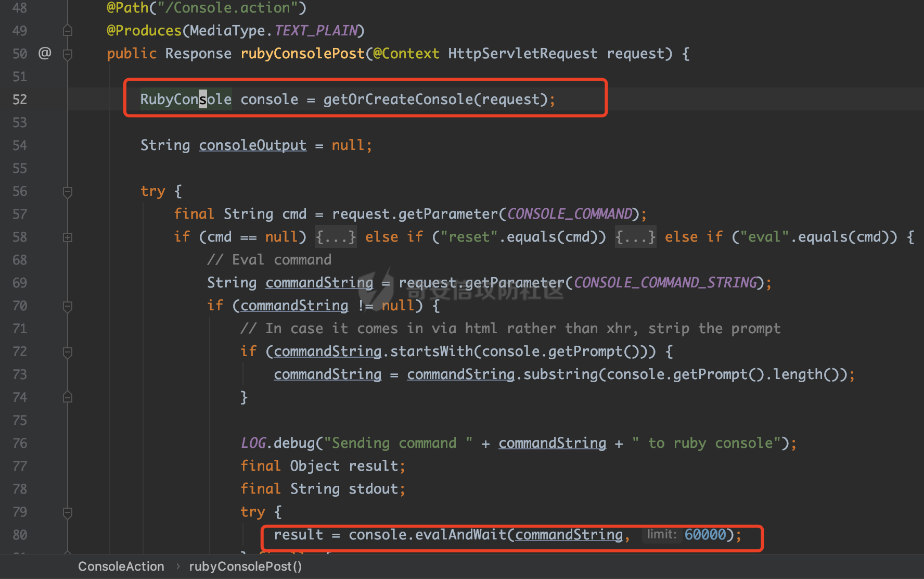Screen dimensions: 924x579
Task: Click line number 52 in the gutter
Action: click(20, 99)
